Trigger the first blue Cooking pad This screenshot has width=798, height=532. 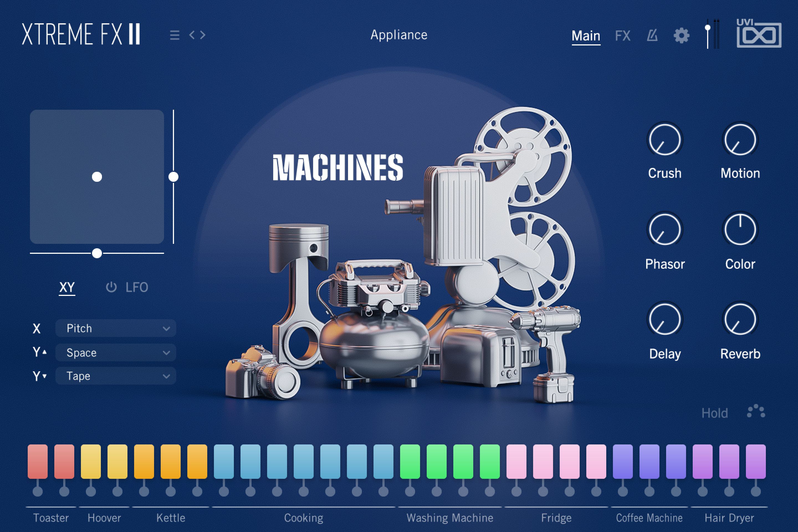(x=224, y=461)
